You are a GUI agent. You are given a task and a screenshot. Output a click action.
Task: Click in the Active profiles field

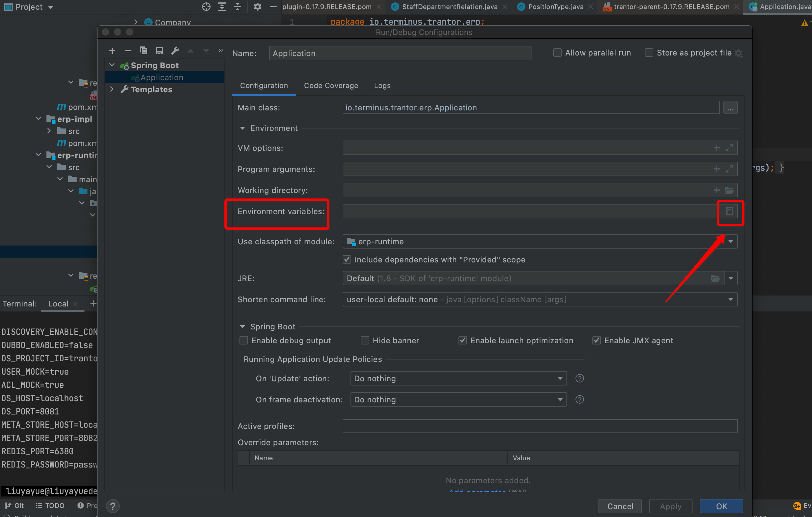coord(540,426)
